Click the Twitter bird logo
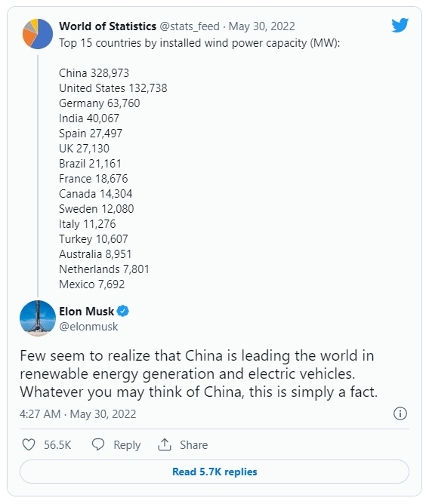 click(400, 26)
